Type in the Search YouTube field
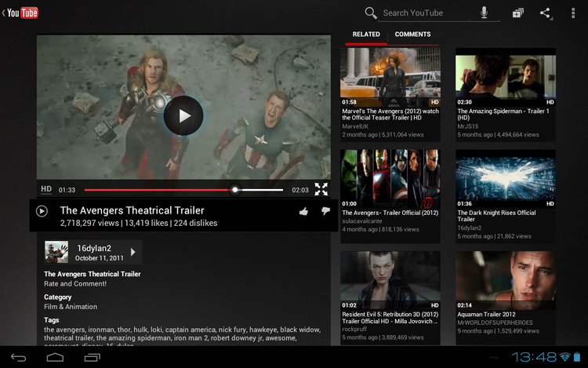The width and height of the screenshot is (588, 368). coord(427,13)
